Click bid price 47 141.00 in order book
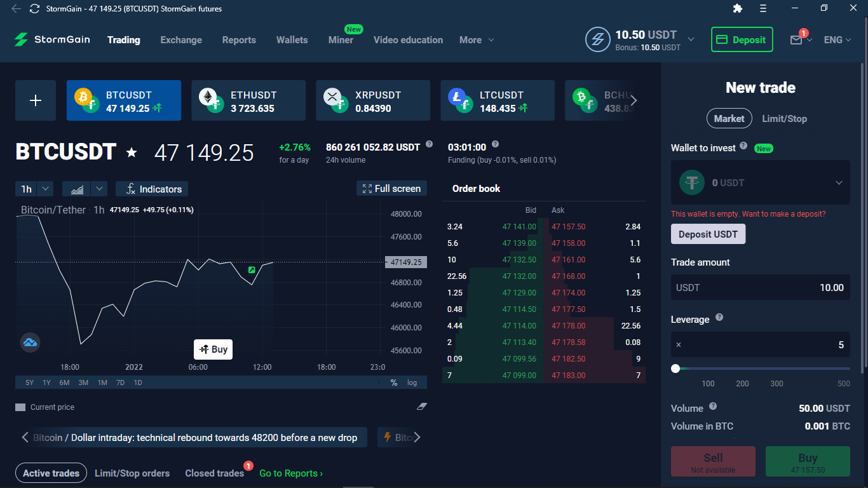This screenshot has width=868, height=488. tap(519, 226)
